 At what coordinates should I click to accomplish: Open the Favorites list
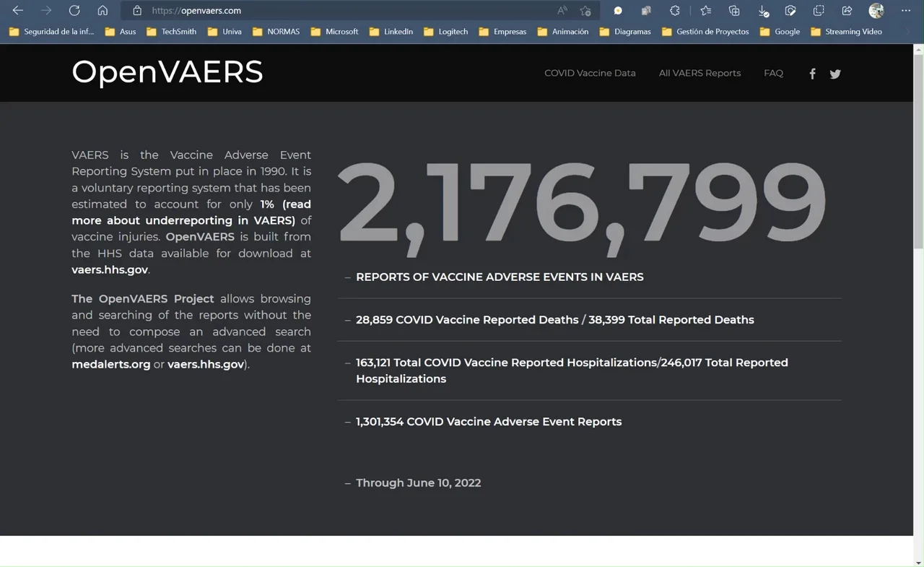pyautogui.click(x=706, y=11)
